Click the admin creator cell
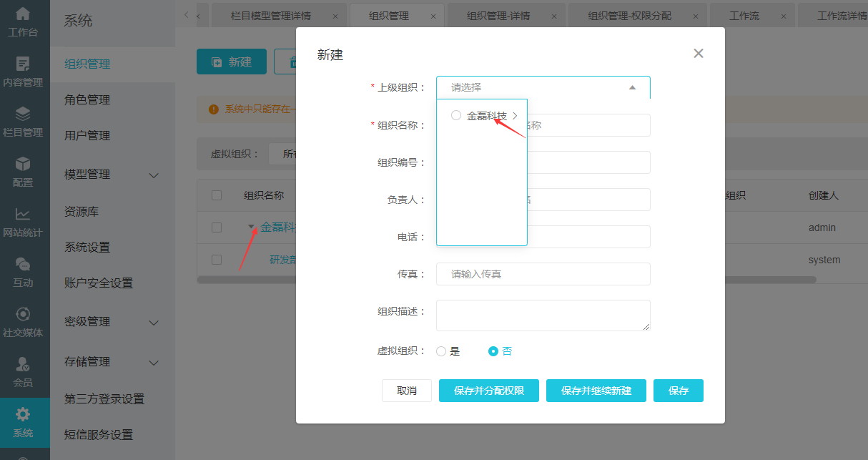 coord(822,227)
